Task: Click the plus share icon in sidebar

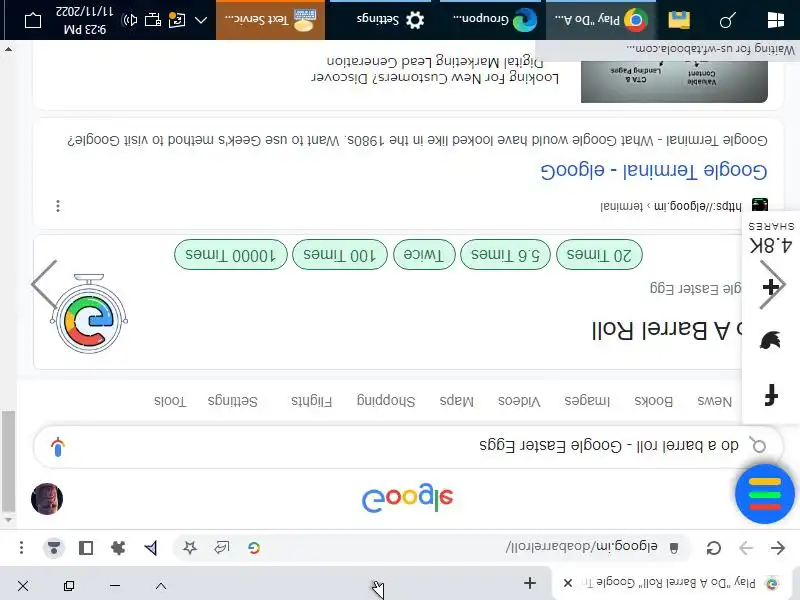Action: [770, 287]
